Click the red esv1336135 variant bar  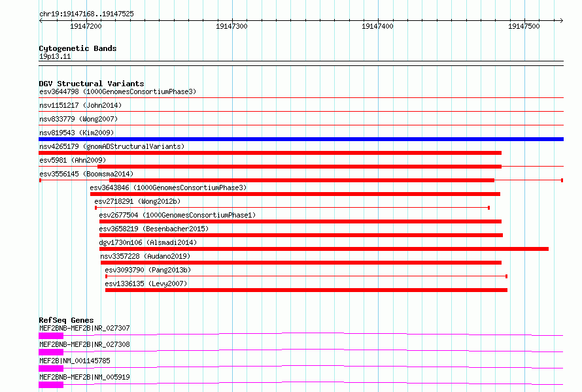tap(306, 290)
